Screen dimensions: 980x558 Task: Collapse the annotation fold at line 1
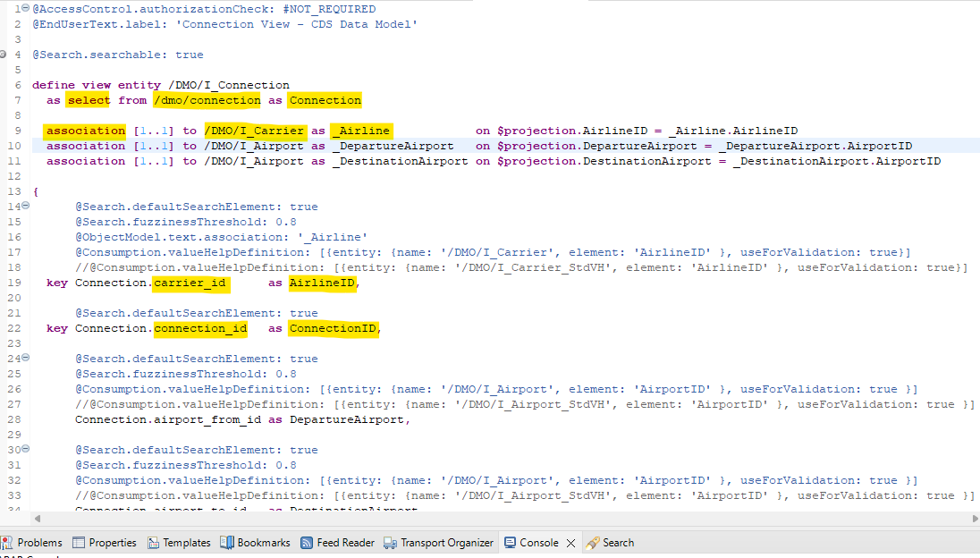[x=26, y=7]
